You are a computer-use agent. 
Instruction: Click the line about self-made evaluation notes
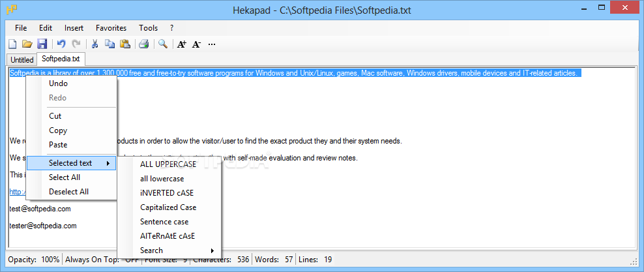(290, 158)
